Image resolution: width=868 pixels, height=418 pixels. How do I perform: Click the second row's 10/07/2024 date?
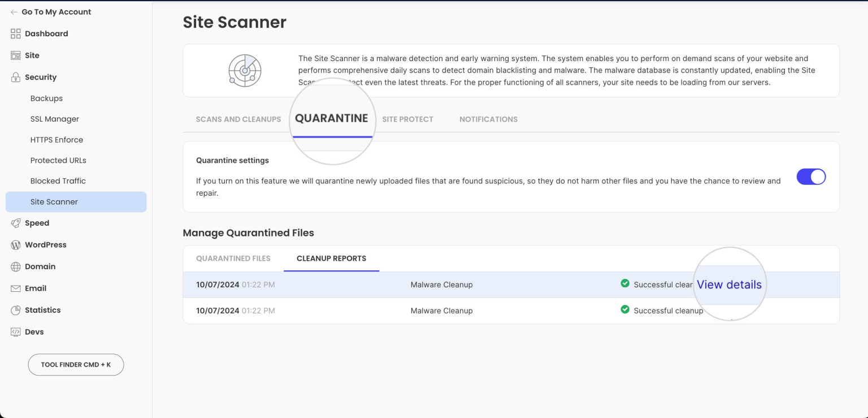click(x=218, y=311)
